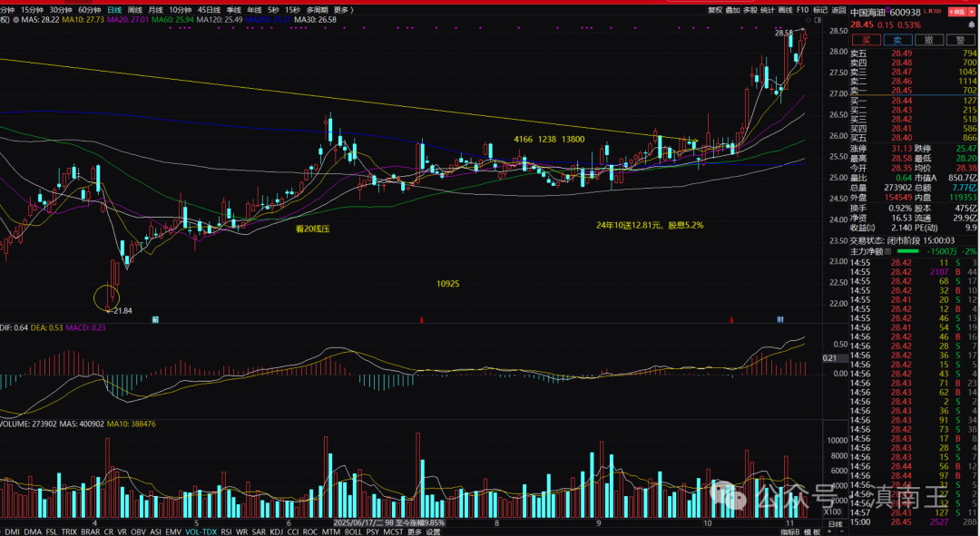Click the 多股 multi-stock button

point(750,10)
